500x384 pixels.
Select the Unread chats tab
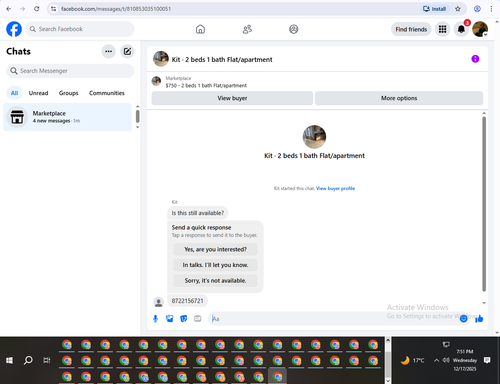point(38,93)
